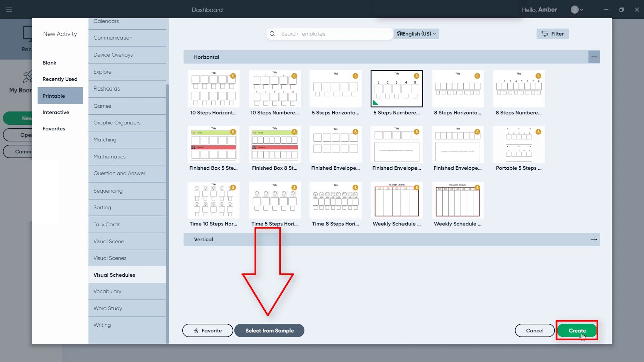This screenshot has width=644, height=362.
Task: Open the Graphic Organizers category
Action: point(127,123)
